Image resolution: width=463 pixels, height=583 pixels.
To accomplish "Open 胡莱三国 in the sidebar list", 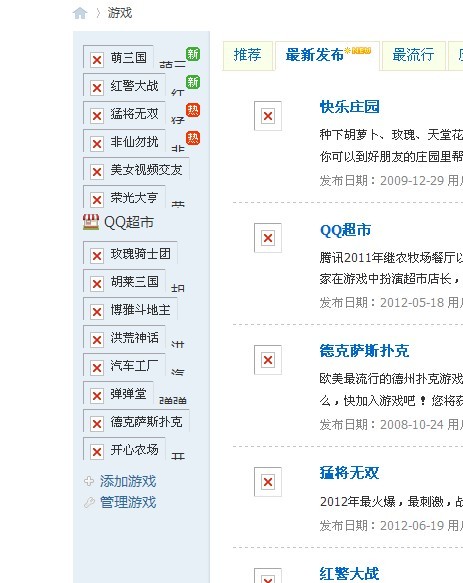I will point(134,282).
